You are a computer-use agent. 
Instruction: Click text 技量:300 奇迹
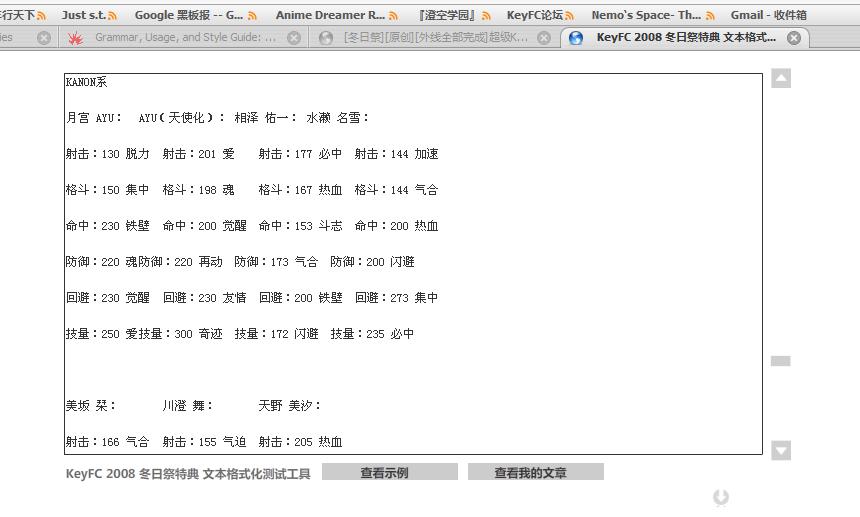180,334
